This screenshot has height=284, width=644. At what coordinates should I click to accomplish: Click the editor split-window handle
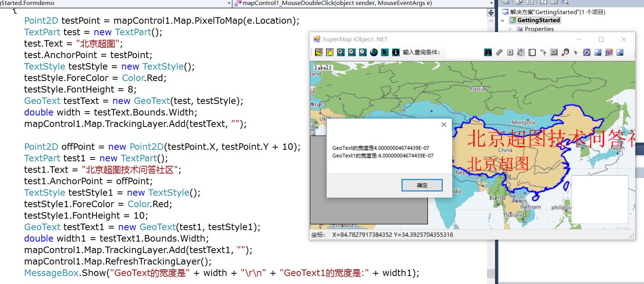pos(491,13)
